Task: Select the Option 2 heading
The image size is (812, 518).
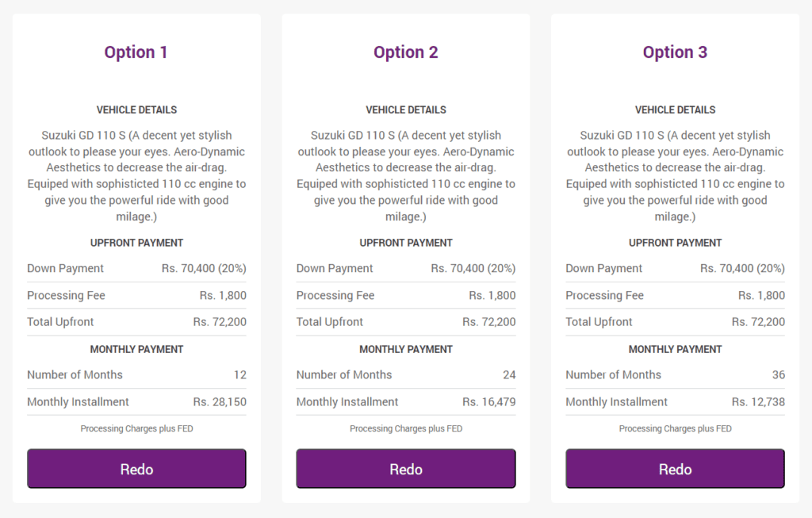Action: point(405,52)
